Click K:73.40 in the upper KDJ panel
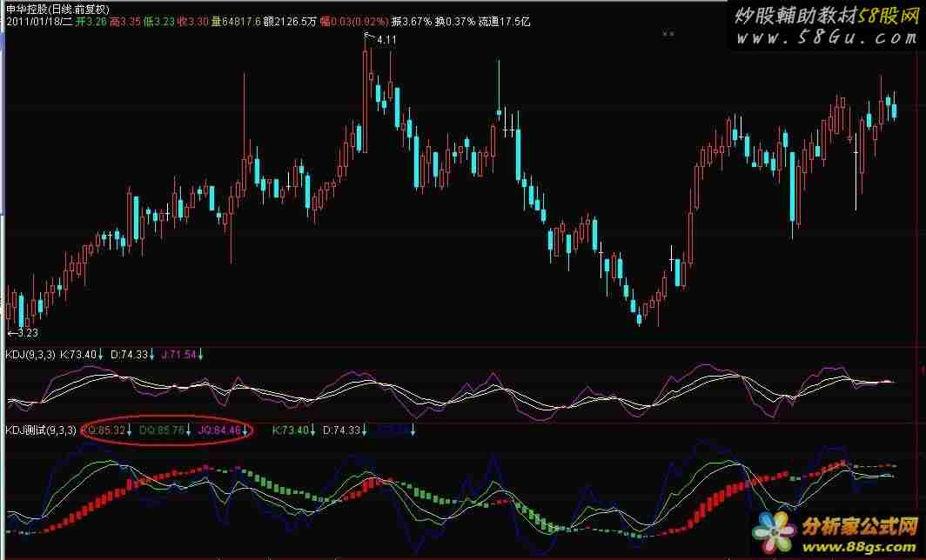The height and width of the screenshot is (560, 926). 78,355
